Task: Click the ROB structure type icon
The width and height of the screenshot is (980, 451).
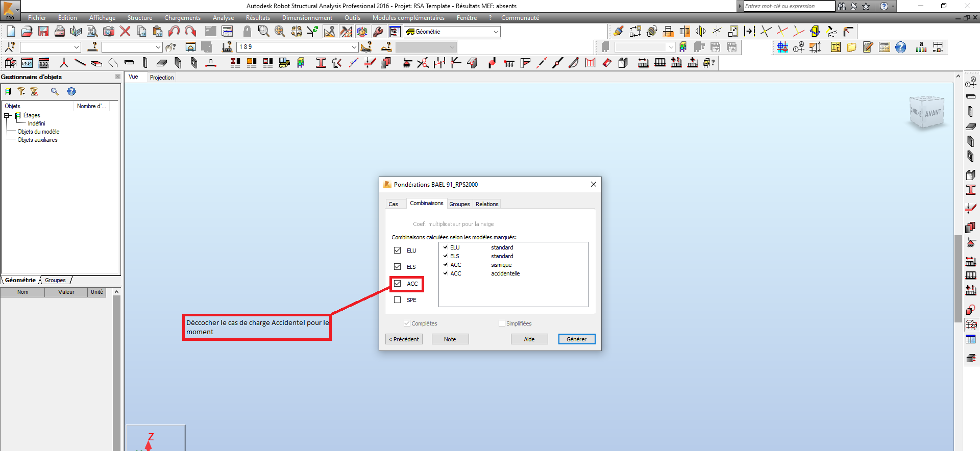Action: (x=43, y=63)
